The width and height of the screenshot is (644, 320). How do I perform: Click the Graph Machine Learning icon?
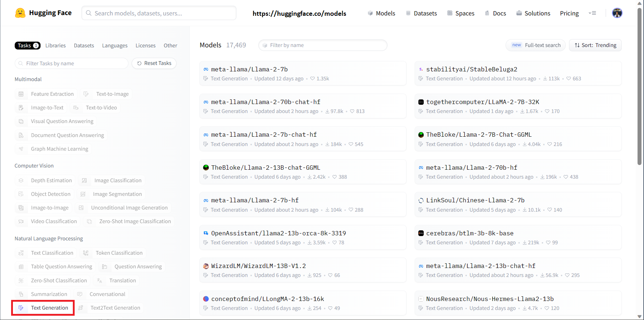(x=21, y=149)
